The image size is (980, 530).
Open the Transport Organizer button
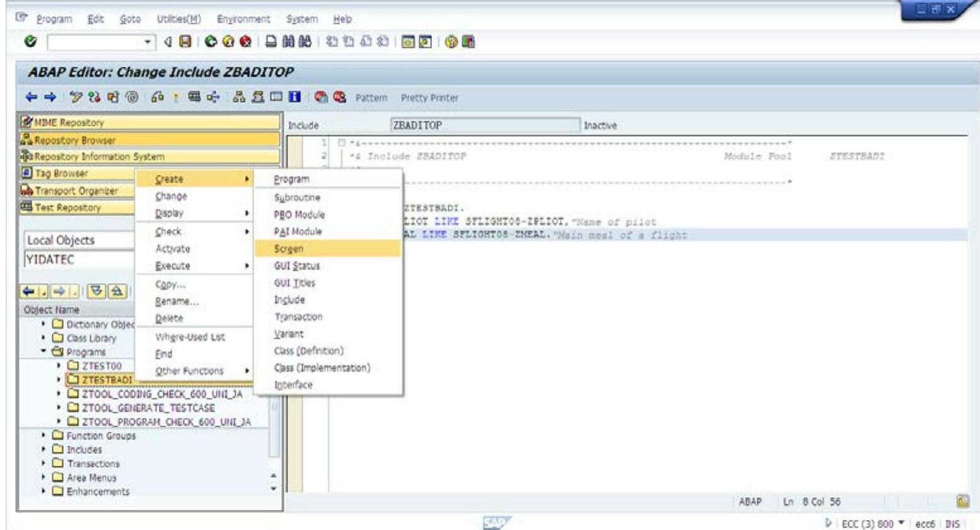(78, 190)
